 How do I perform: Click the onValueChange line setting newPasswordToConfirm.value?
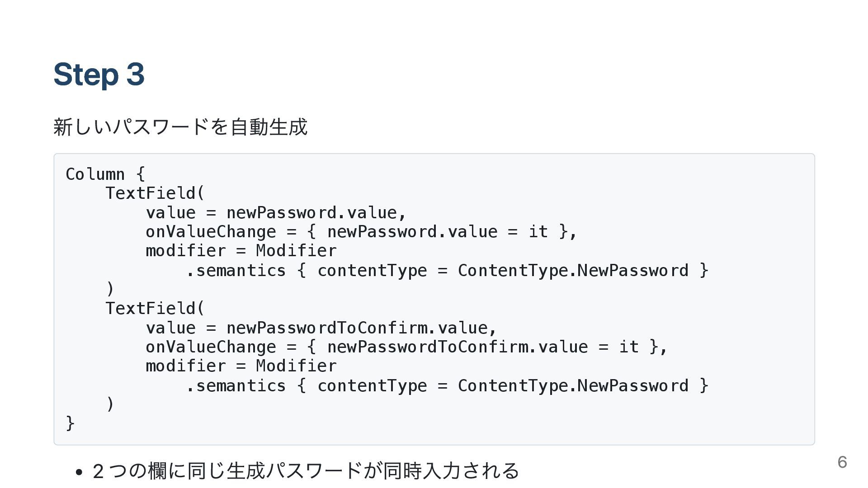pos(406,347)
